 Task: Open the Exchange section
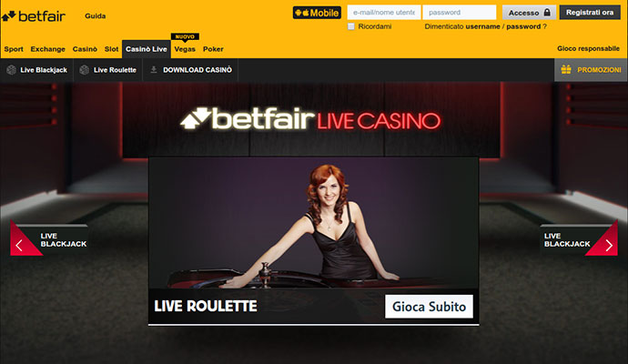[x=47, y=49]
